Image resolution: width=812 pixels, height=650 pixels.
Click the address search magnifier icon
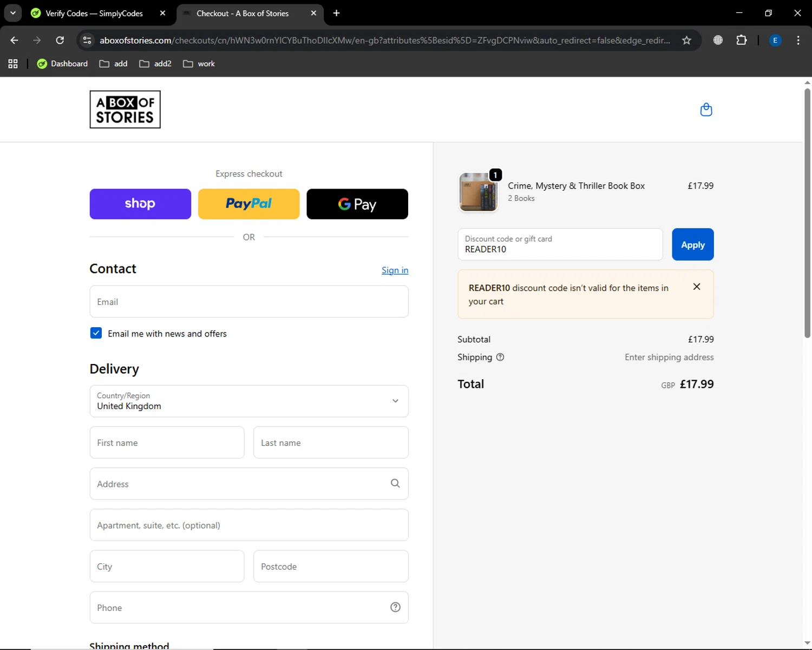(x=395, y=483)
